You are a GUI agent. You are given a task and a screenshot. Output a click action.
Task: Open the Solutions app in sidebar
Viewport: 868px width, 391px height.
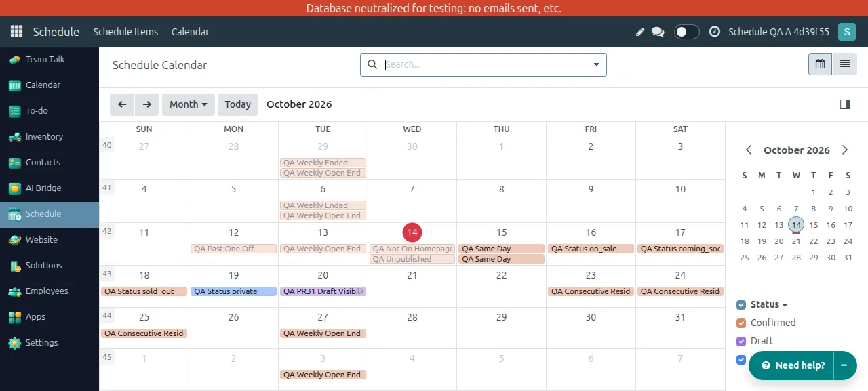[x=50, y=266]
